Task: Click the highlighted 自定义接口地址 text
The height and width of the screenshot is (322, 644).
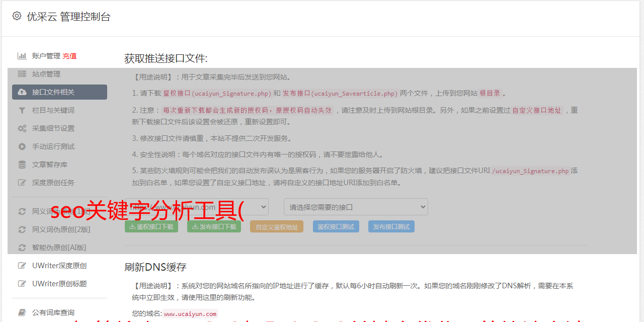Action: coord(537,110)
